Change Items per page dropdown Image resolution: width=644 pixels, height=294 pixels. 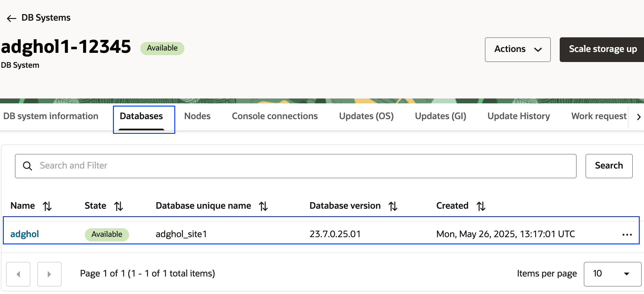[x=612, y=274]
